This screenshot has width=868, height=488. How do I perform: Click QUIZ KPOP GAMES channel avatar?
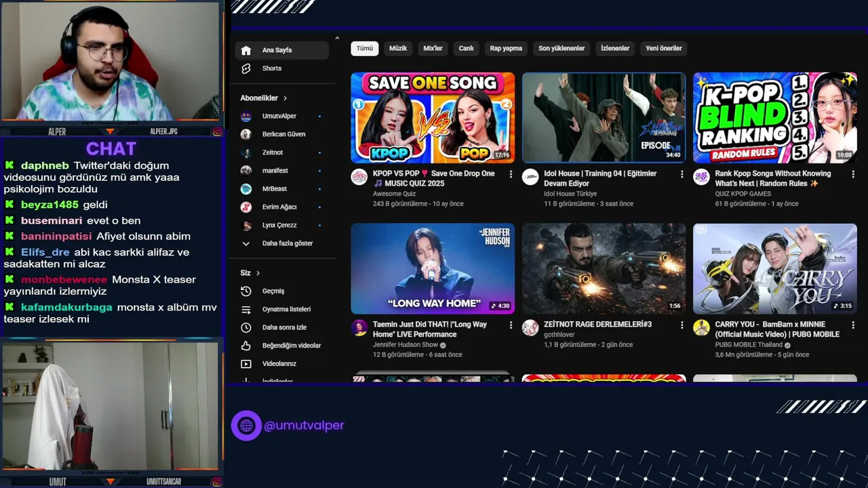tap(701, 177)
